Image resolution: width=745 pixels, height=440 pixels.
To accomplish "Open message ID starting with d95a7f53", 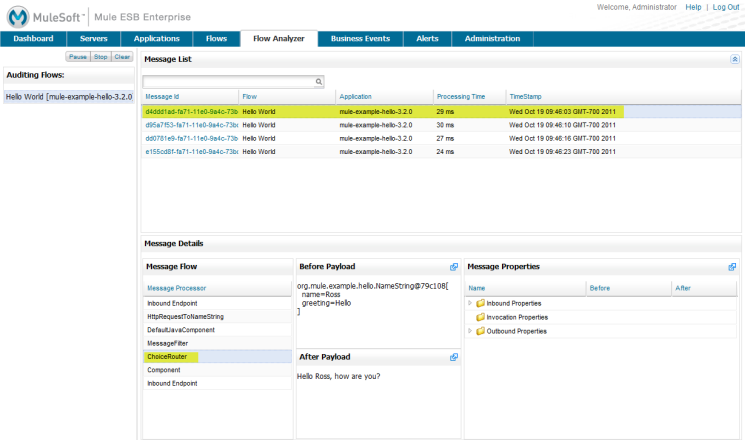I will (191, 125).
